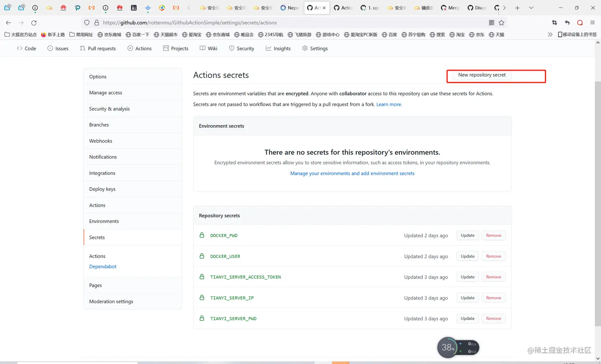Screen dimensions: 601x364
Task: Go back using the browser back arrow
Action: 8,23
